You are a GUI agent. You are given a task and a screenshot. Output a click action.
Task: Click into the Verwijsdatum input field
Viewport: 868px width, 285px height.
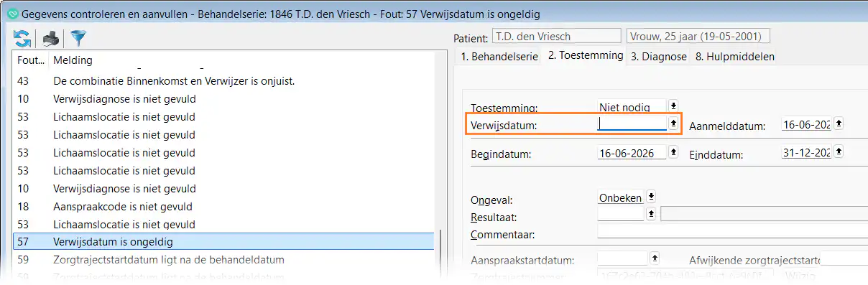[x=632, y=123]
